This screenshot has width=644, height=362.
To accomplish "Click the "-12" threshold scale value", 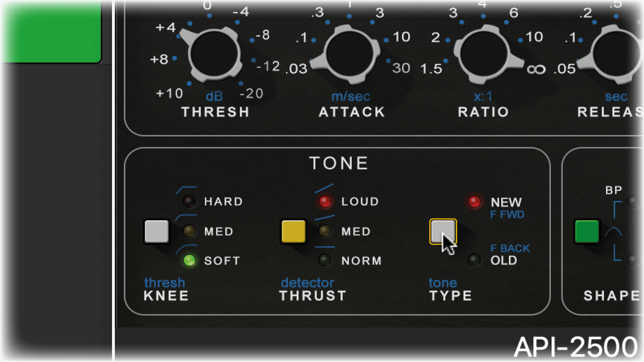I will (268, 66).
